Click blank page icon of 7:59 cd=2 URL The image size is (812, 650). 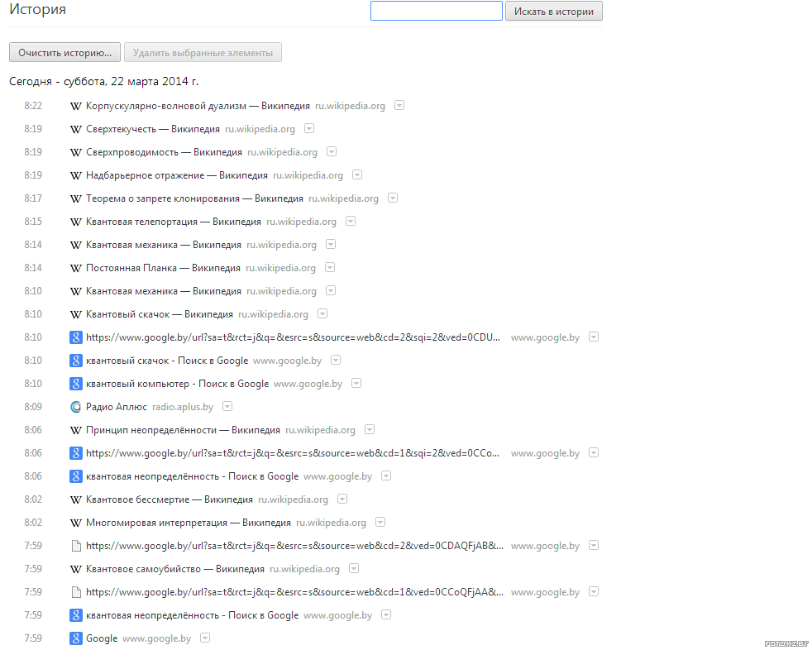pyautogui.click(x=75, y=546)
